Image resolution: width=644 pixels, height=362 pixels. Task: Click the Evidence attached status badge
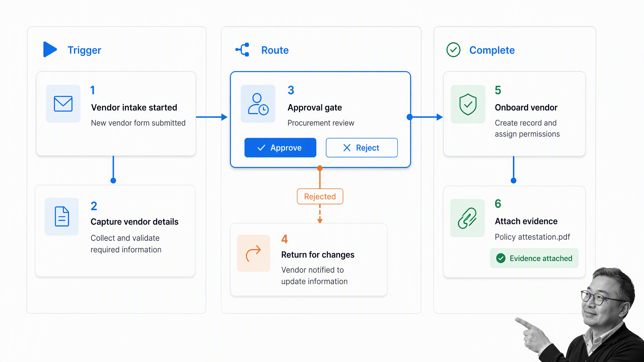[x=534, y=258]
